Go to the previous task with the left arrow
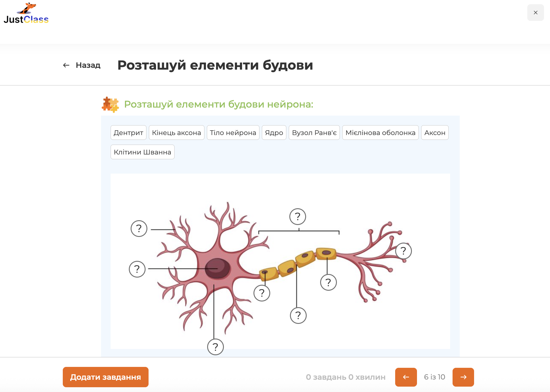550x392 pixels. (x=406, y=377)
